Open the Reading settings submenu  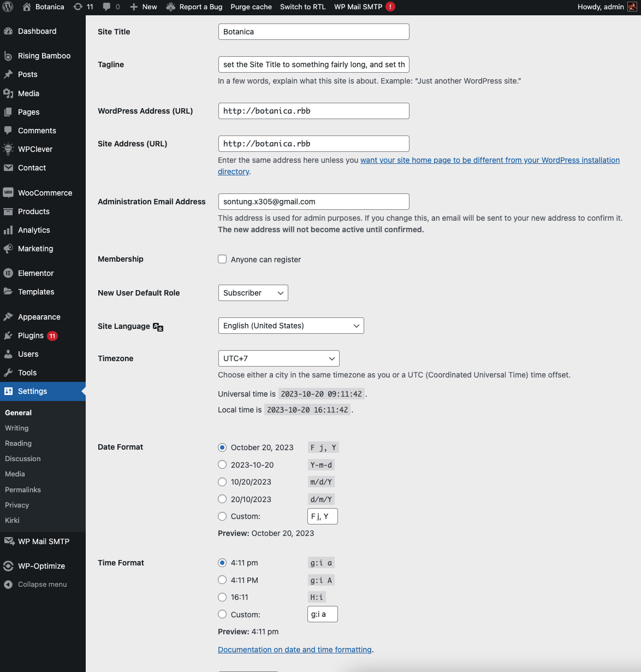[19, 443]
